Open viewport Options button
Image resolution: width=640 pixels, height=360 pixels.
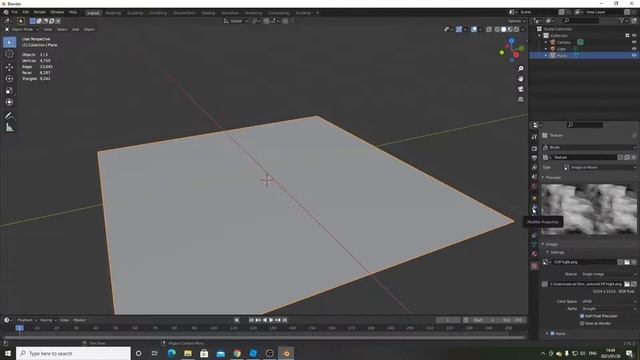coord(516,21)
